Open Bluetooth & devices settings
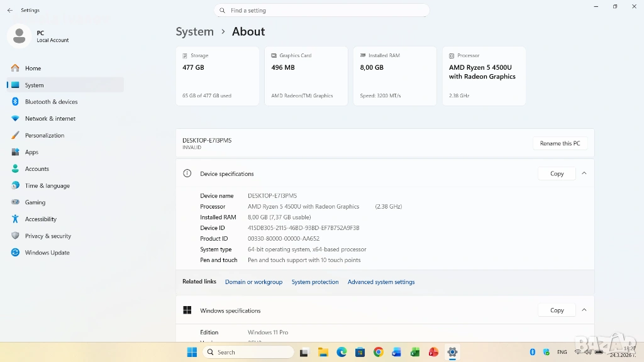This screenshot has height=362, width=644. pyautogui.click(x=51, y=102)
